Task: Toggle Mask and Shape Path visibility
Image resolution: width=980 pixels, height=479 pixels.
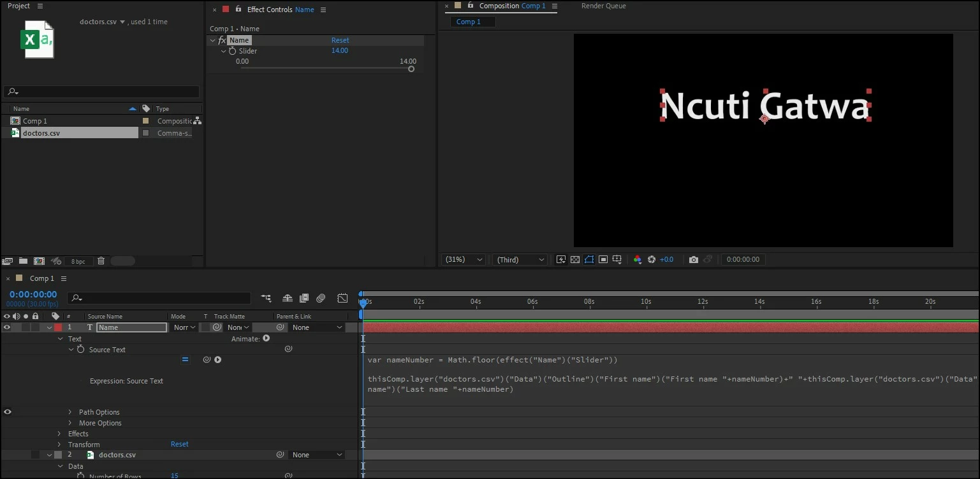Action: [x=589, y=259]
